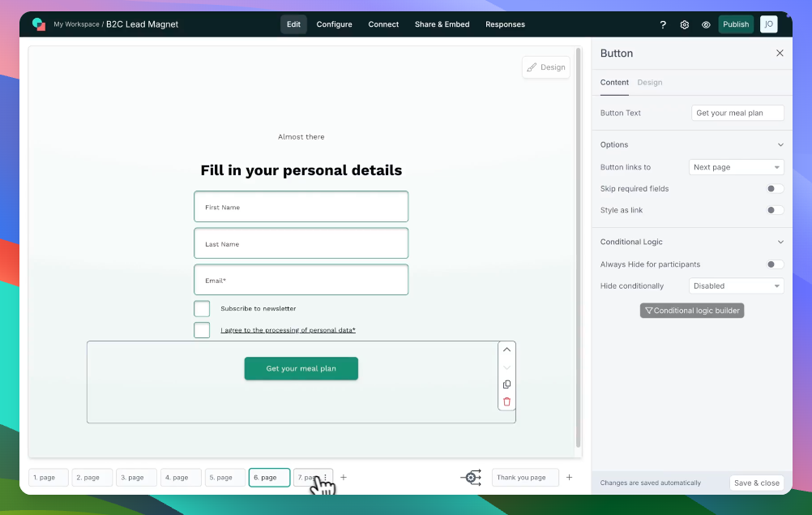Move the button block up with the arrow icon

click(x=506, y=350)
